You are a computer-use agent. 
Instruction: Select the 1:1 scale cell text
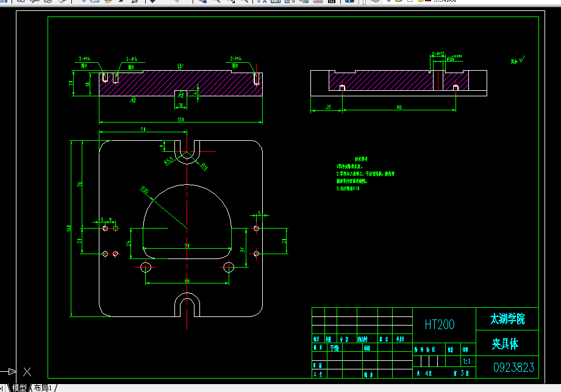click(466, 362)
